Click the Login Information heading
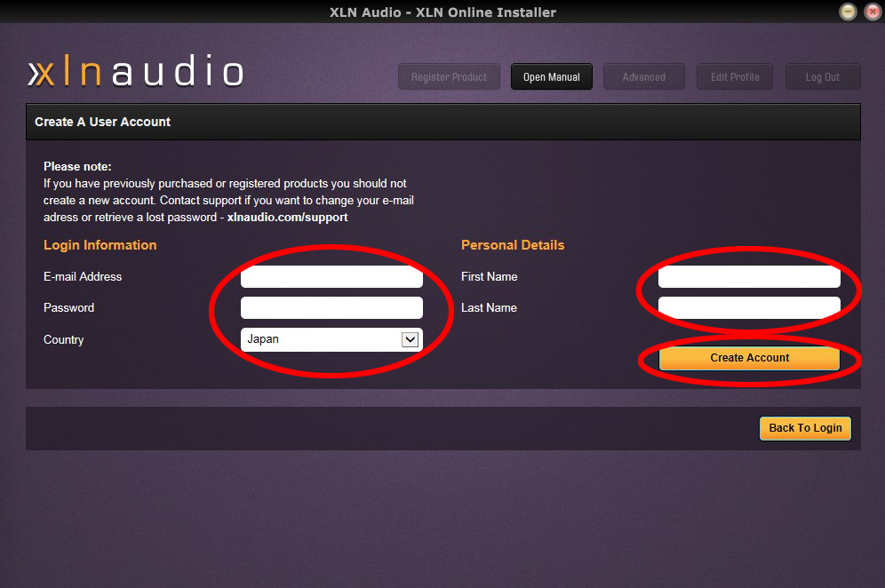 tap(100, 245)
